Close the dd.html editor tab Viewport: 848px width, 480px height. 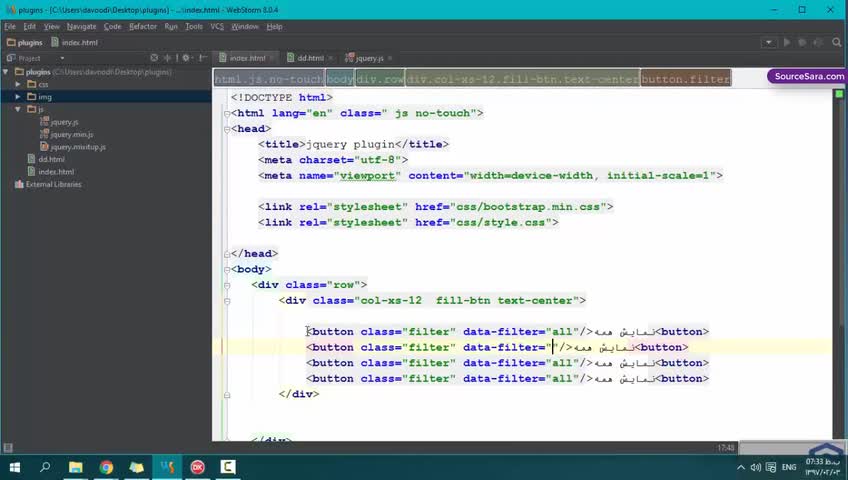330,58
